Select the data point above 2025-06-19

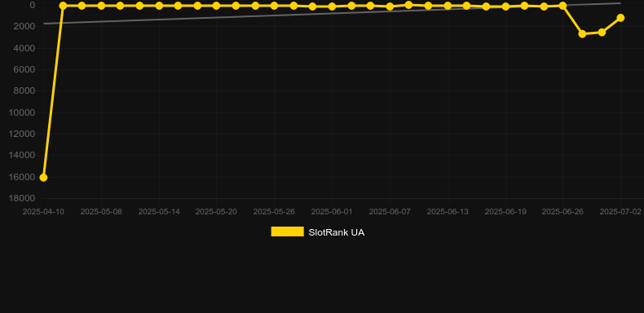point(505,7)
